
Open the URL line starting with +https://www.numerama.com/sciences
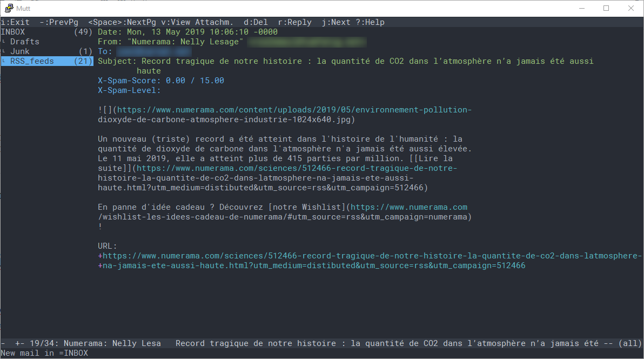(x=370, y=256)
